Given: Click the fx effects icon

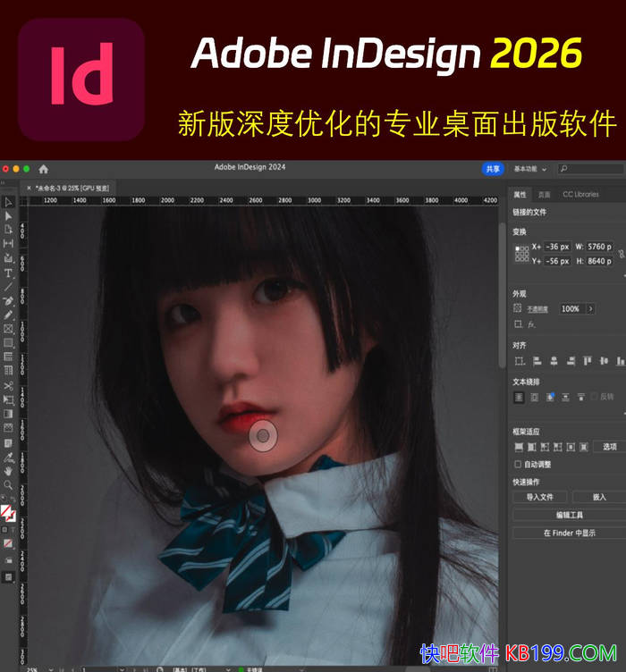Looking at the screenshot, I should 531,324.
